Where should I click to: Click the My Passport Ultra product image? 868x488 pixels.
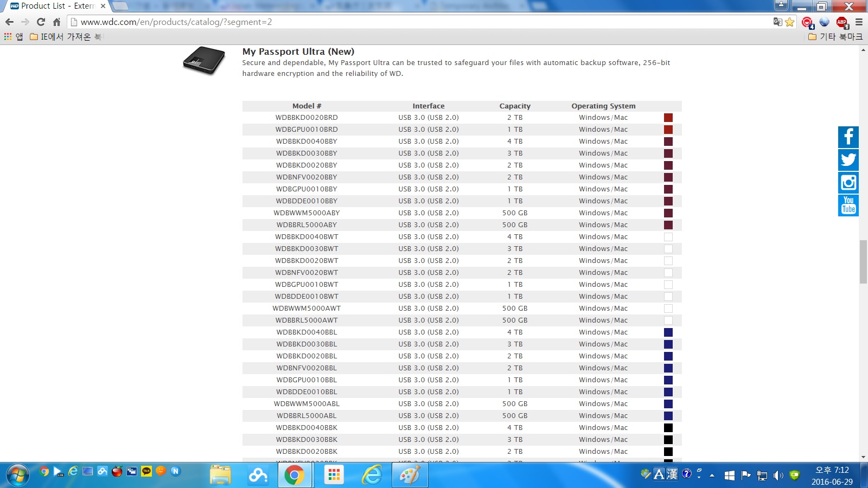click(204, 61)
